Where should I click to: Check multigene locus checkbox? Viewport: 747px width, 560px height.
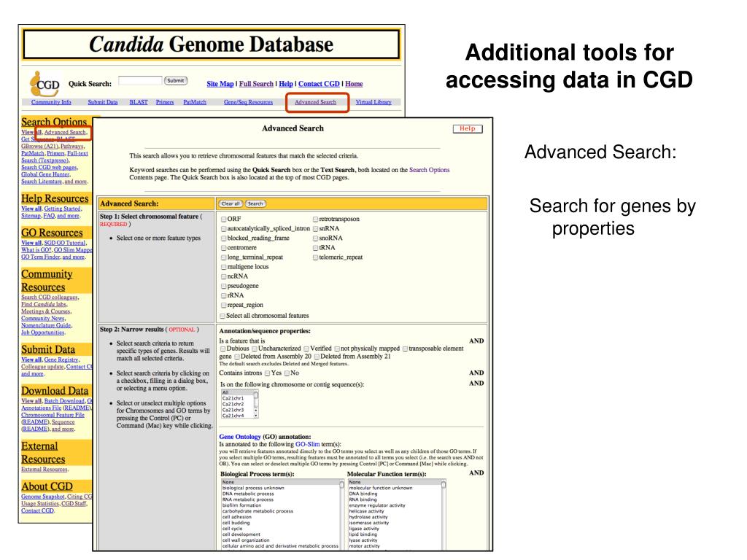(x=223, y=267)
